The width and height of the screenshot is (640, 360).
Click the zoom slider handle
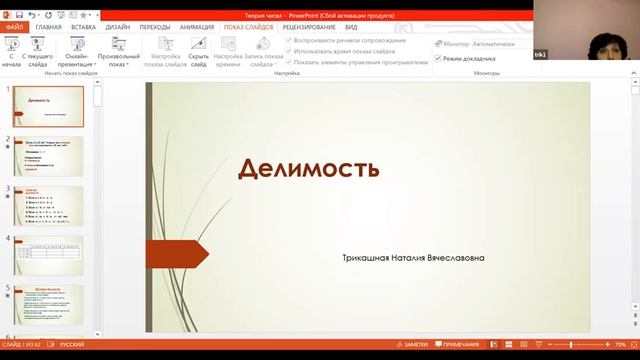click(x=571, y=344)
